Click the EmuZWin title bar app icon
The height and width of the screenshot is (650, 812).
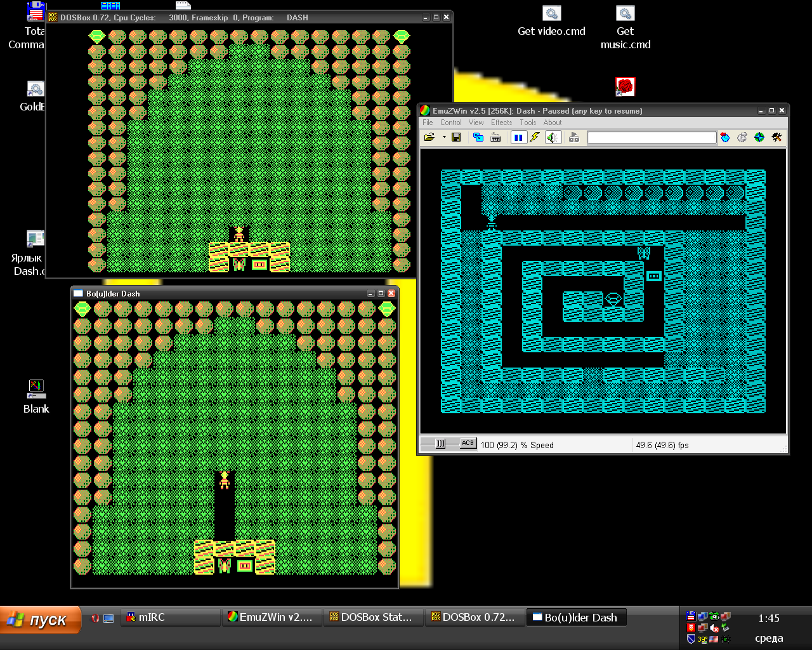[x=426, y=110]
